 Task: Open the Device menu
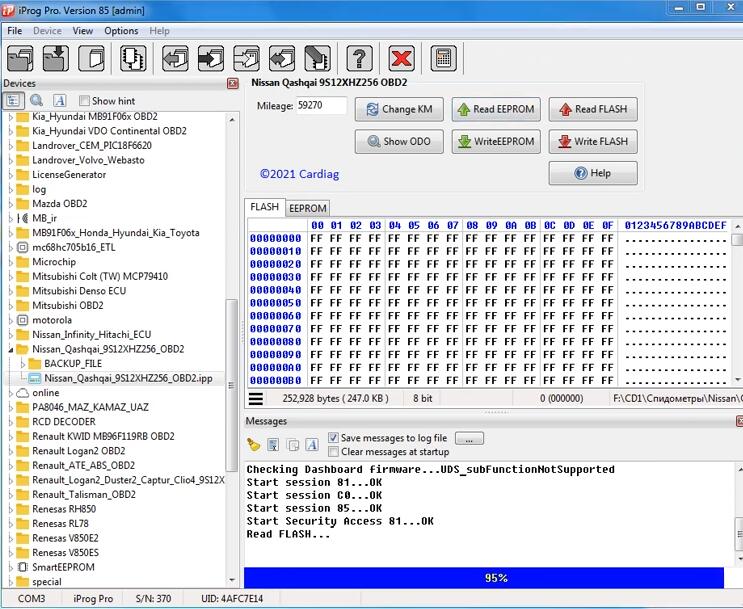click(47, 31)
